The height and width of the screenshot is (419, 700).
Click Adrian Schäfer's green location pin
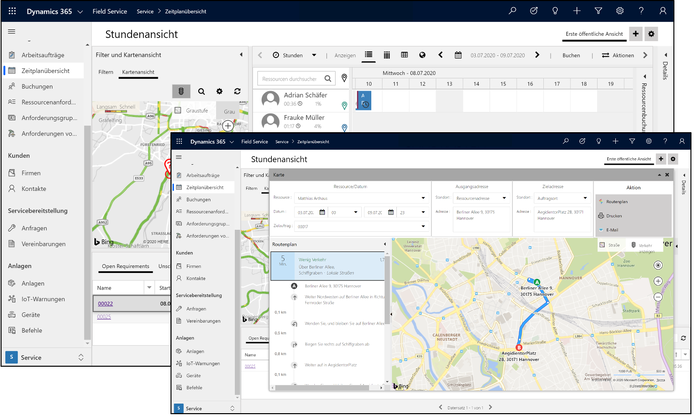coord(344,105)
